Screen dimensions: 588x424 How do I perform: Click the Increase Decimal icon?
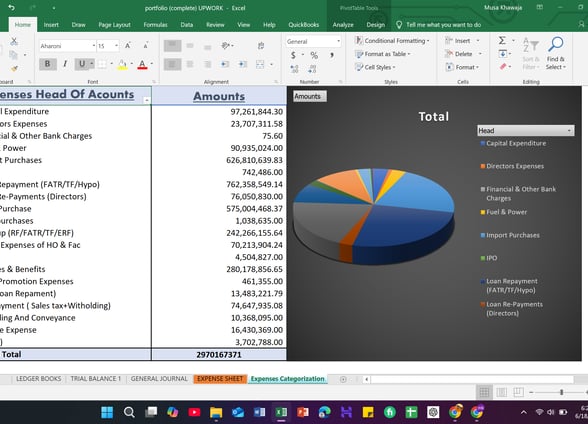294,69
